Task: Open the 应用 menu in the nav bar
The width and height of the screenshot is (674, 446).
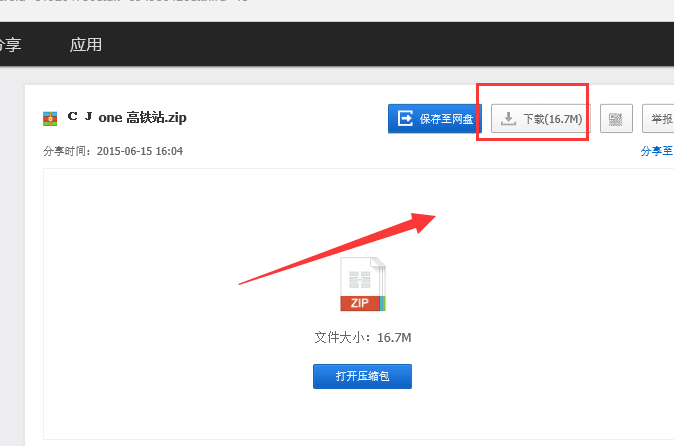Action: [x=86, y=45]
